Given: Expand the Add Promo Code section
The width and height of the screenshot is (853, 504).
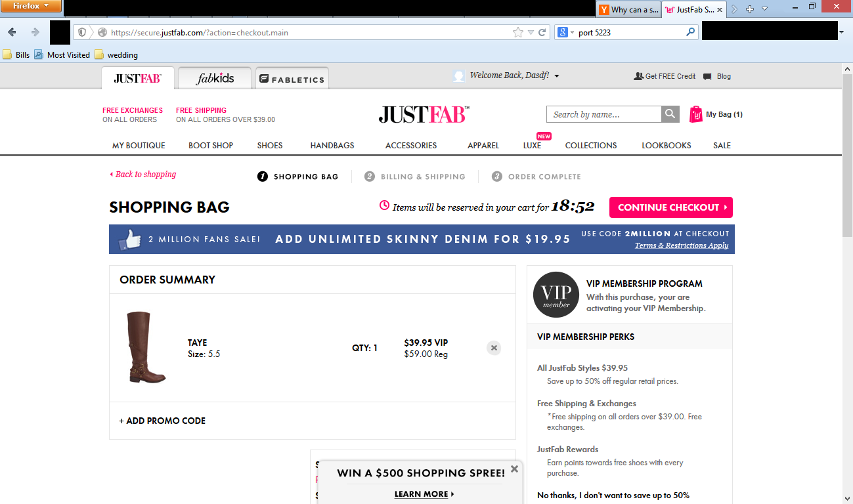Looking at the screenshot, I should pos(162,421).
